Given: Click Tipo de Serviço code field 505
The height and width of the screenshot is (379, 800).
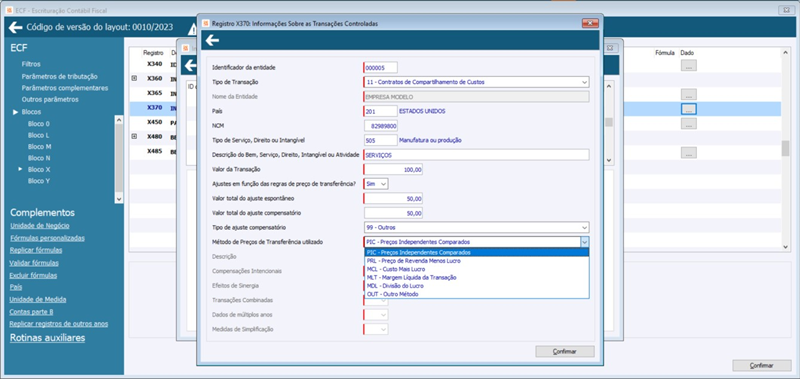Looking at the screenshot, I should point(381,140).
